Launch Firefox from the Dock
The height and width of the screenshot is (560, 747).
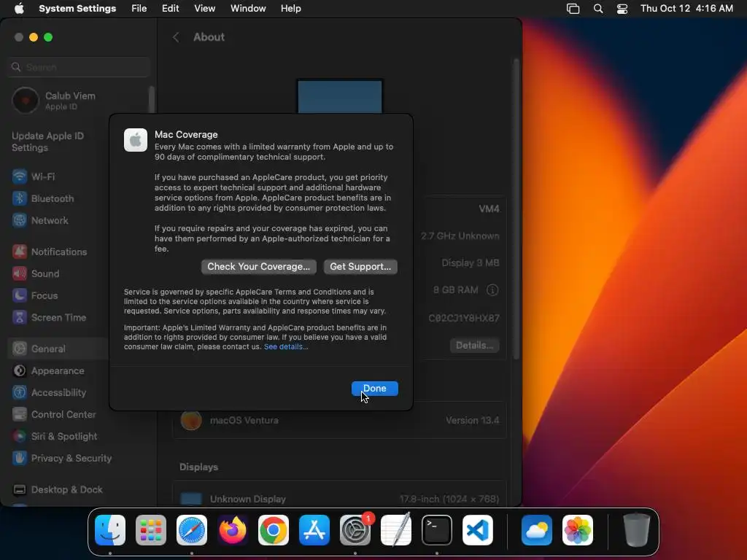click(233, 529)
